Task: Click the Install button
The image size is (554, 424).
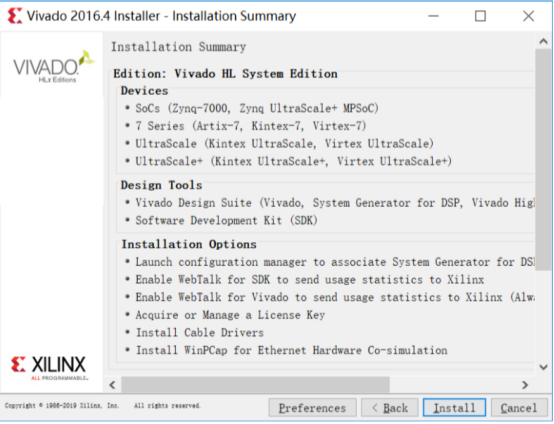Action: pyautogui.click(x=454, y=408)
